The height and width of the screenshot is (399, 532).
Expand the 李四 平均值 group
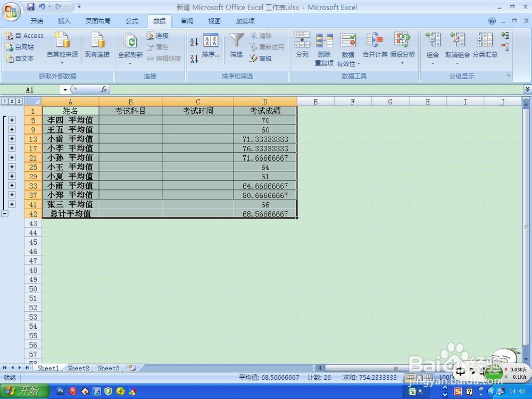point(12,120)
